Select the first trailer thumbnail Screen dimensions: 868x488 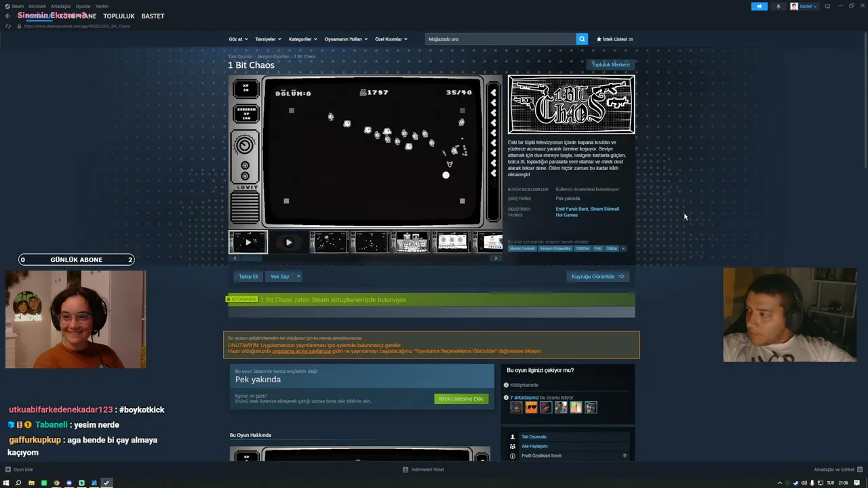coord(248,242)
